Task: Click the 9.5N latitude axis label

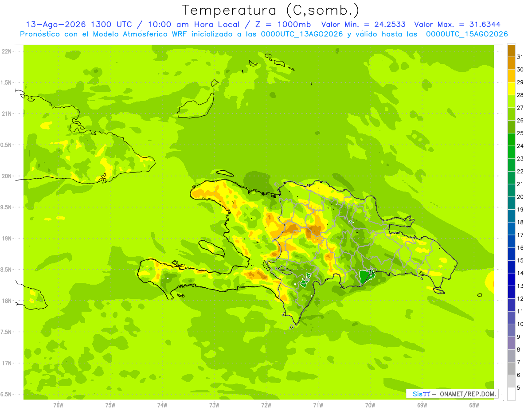Action: point(7,207)
